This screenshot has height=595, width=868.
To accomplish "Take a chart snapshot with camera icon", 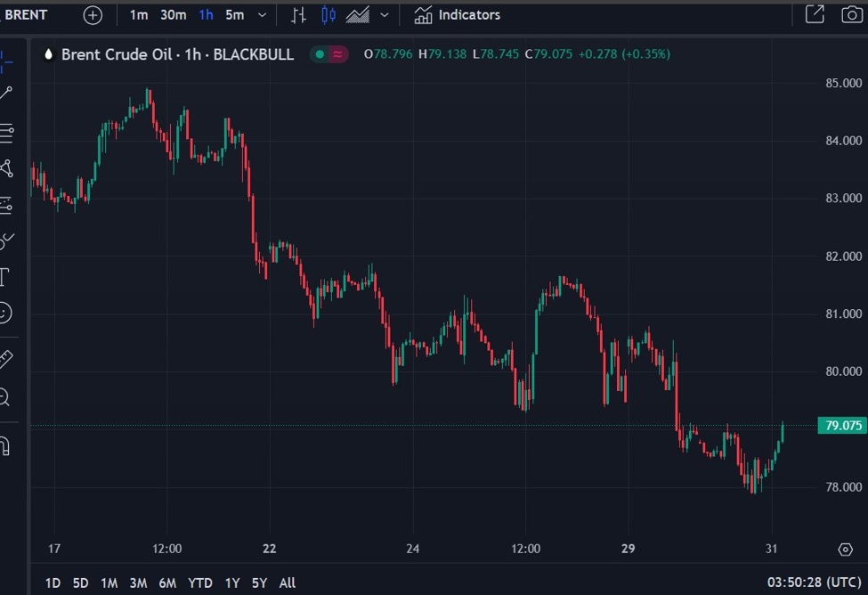I will click(851, 14).
